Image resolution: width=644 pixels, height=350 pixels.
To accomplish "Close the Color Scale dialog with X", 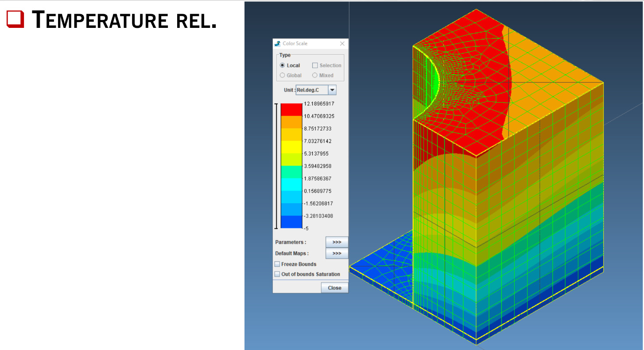I will tap(342, 43).
